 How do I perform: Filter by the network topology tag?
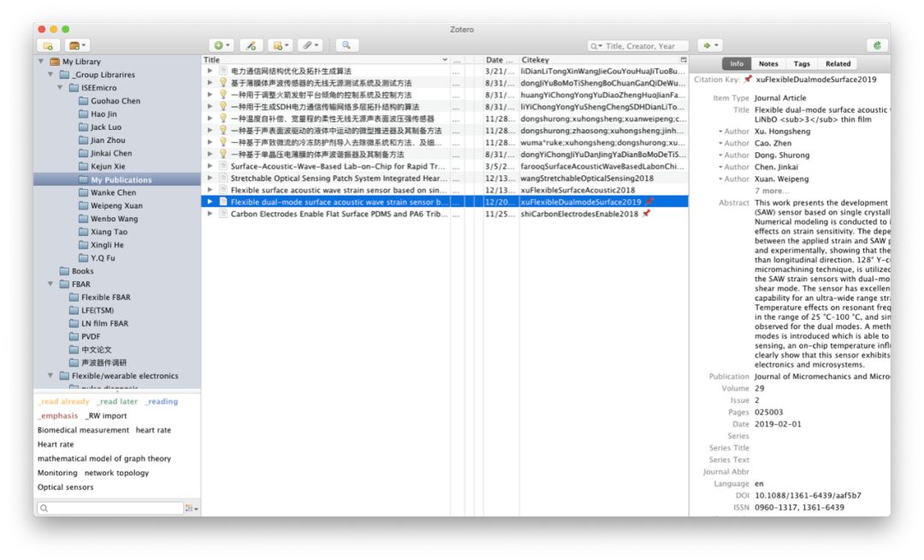click(x=116, y=473)
